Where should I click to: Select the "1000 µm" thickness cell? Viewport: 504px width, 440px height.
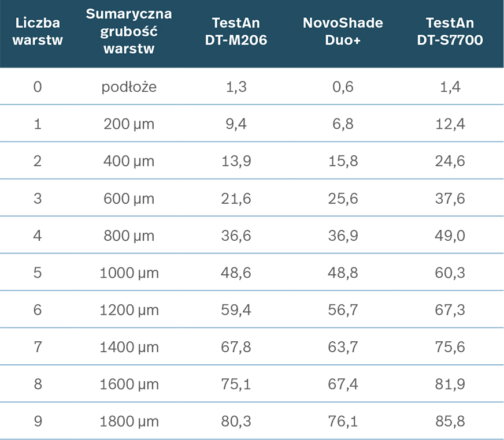point(129,273)
